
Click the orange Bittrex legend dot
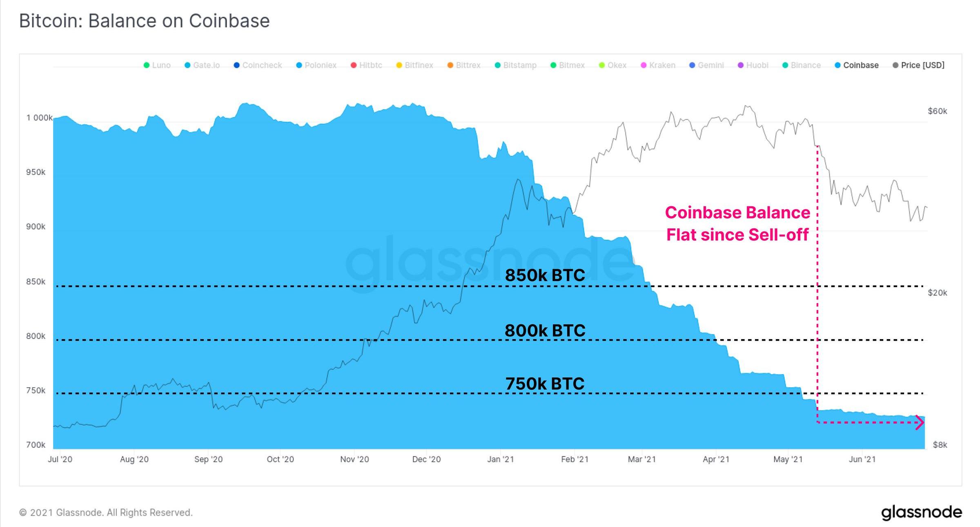pos(450,65)
